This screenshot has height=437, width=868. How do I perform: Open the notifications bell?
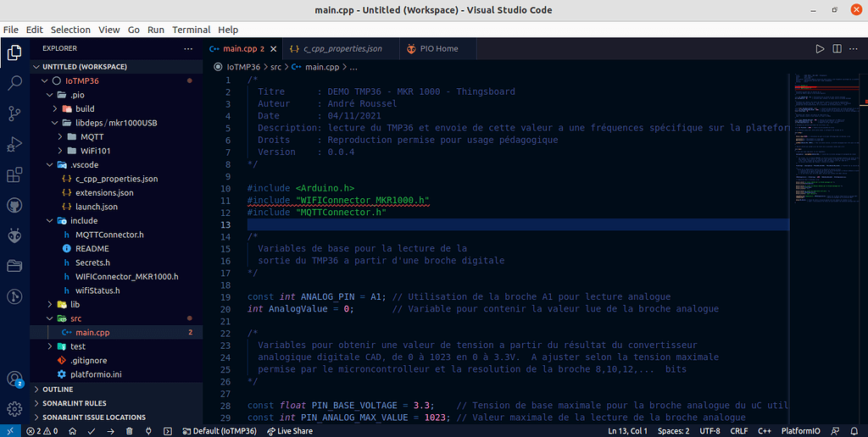click(855, 431)
